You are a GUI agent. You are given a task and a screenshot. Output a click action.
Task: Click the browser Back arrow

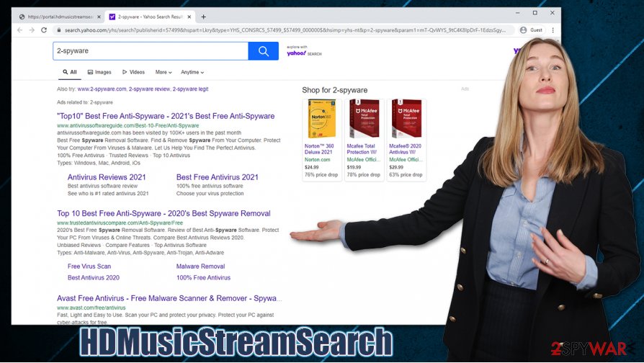(19, 30)
